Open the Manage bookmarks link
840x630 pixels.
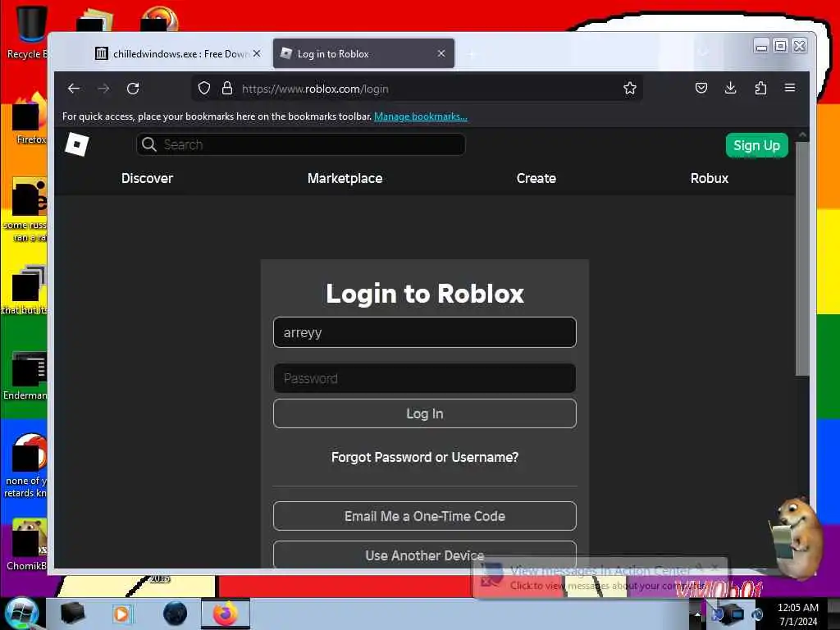click(421, 116)
